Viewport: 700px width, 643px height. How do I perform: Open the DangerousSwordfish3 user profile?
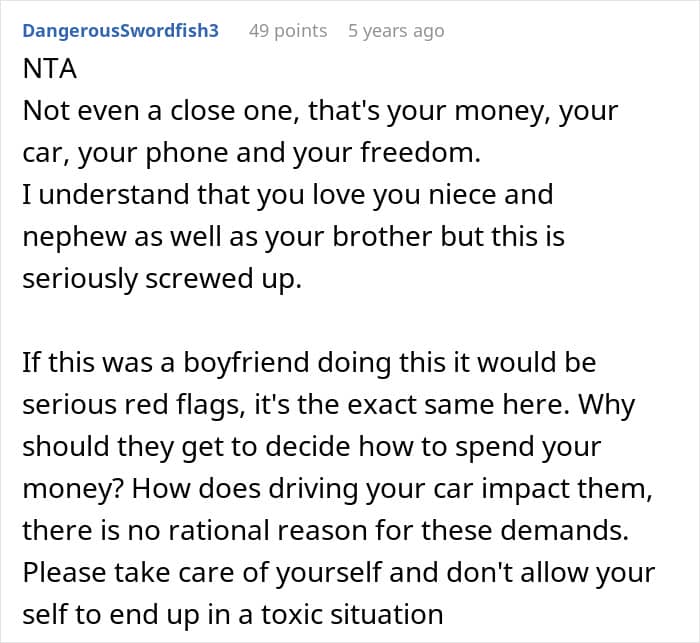120,31
